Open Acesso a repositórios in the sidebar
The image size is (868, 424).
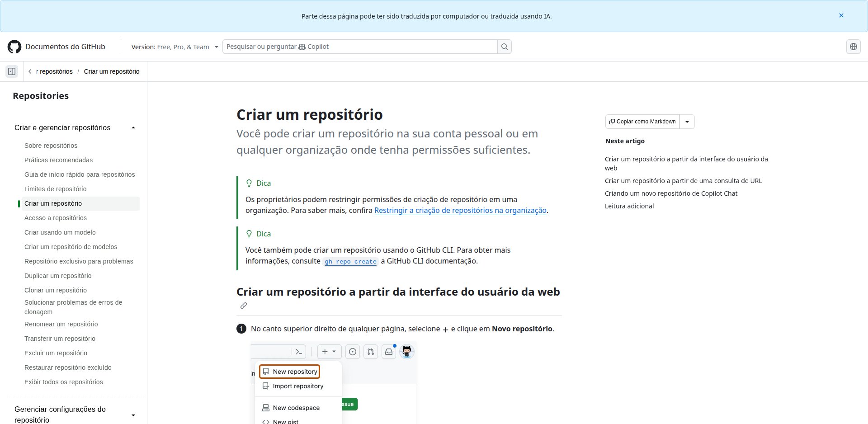56,218
